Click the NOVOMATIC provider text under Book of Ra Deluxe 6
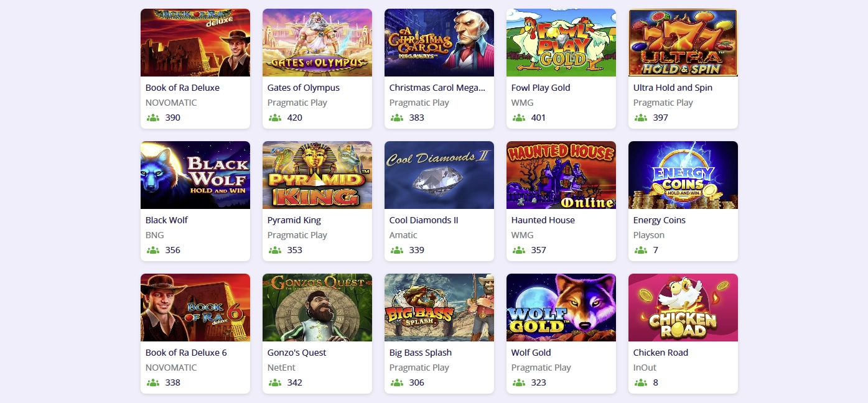 tap(172, 367)
